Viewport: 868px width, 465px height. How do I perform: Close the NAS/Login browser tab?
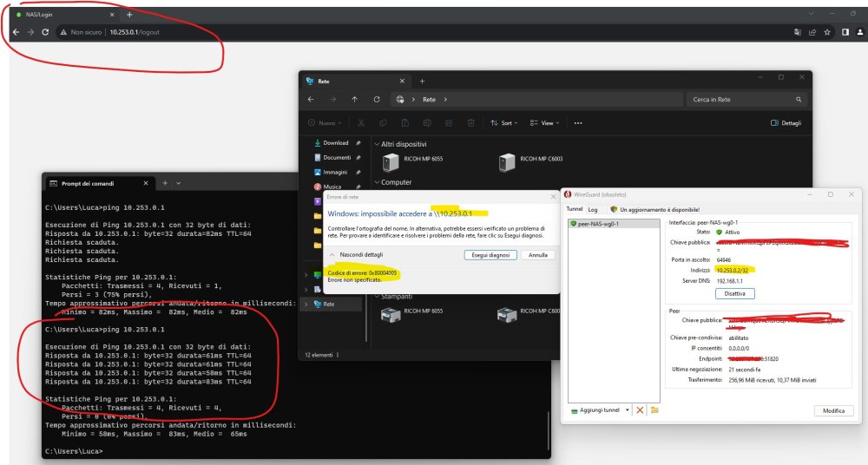(x=112, y=15)
